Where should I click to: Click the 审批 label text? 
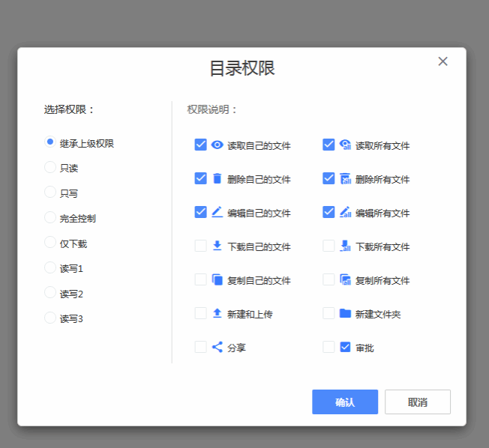click(x=364, y=348)
